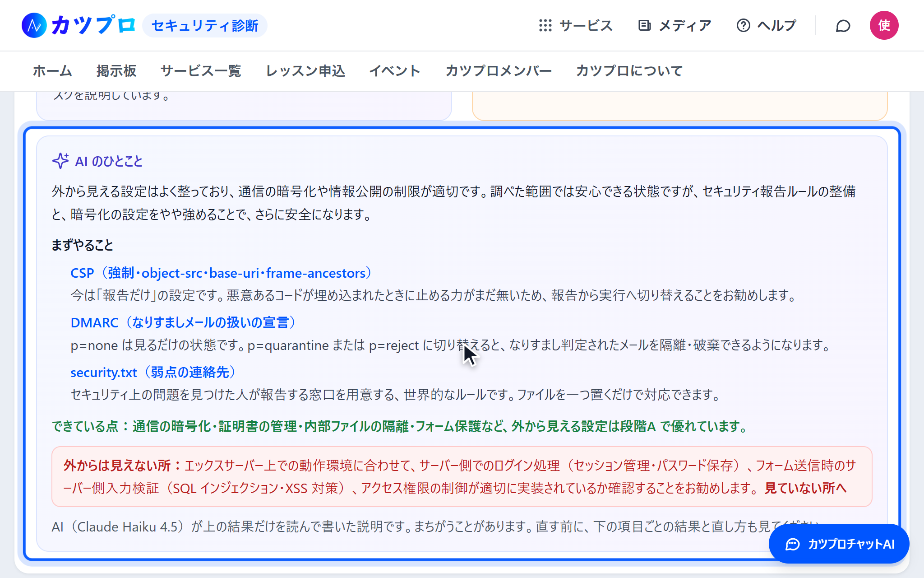924x578 pixels.
Task: Open the レッスン申込 tab
Action: coord(305,71)
